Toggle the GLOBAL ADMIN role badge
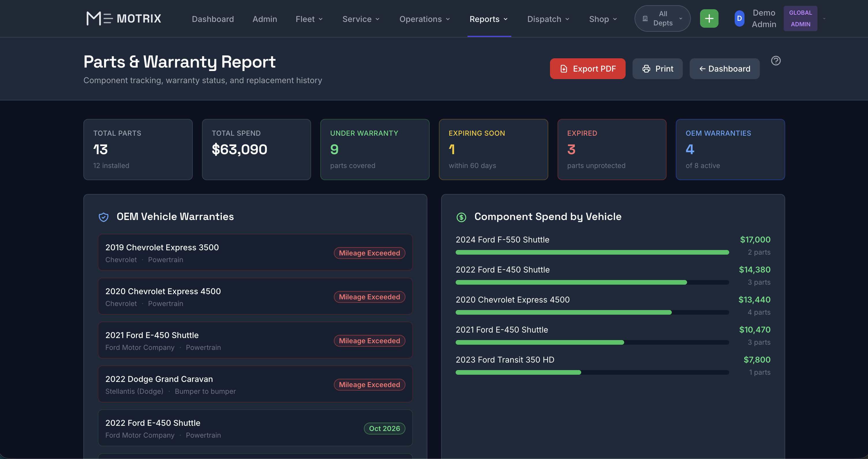 coord(800,18)
